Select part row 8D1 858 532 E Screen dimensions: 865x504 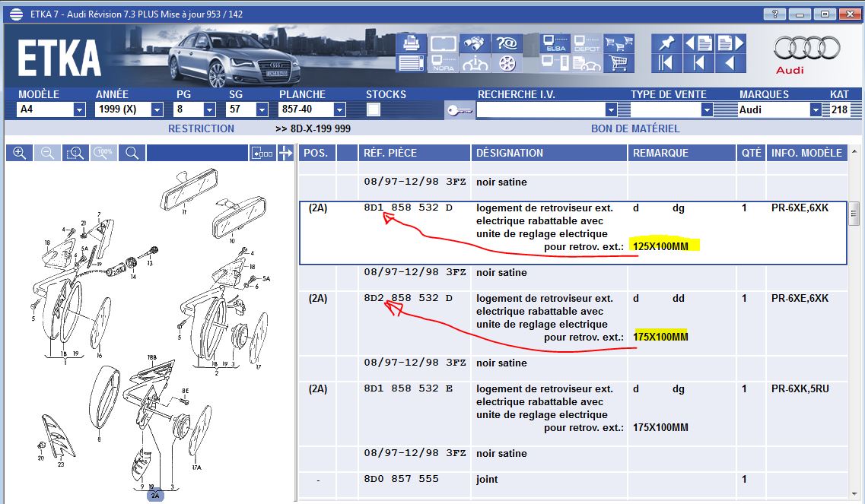click(x=408, y=388)
